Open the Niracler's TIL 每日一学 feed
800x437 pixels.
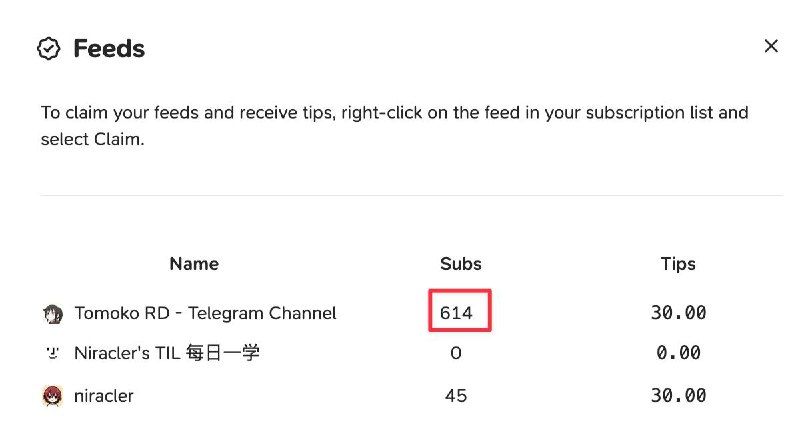[167, 353]
